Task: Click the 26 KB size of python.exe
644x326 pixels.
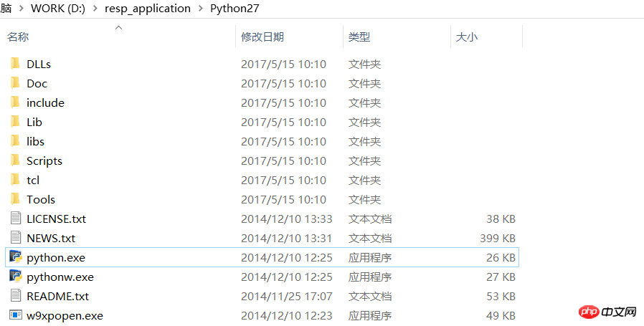Action: coord(501,257)
